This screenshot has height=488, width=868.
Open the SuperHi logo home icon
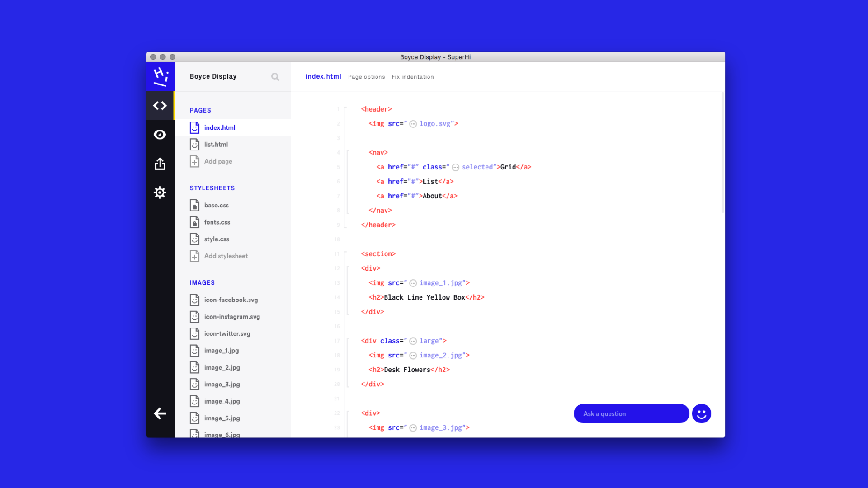click(160, 77)
